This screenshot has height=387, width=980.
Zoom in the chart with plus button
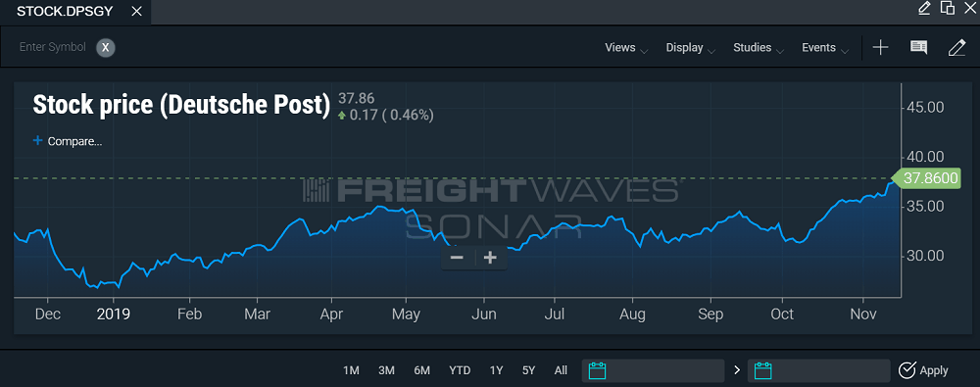[x=491, y=258]
